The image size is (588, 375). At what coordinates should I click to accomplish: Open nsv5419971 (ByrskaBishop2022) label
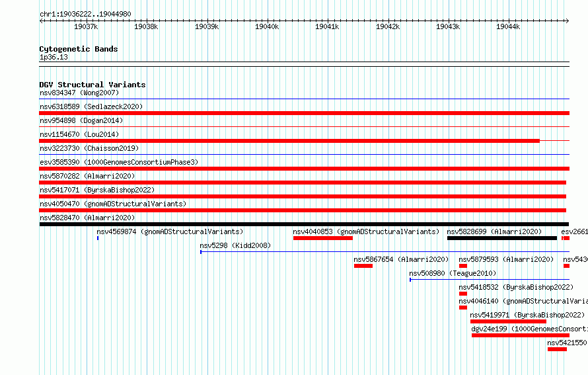(527, 315)
